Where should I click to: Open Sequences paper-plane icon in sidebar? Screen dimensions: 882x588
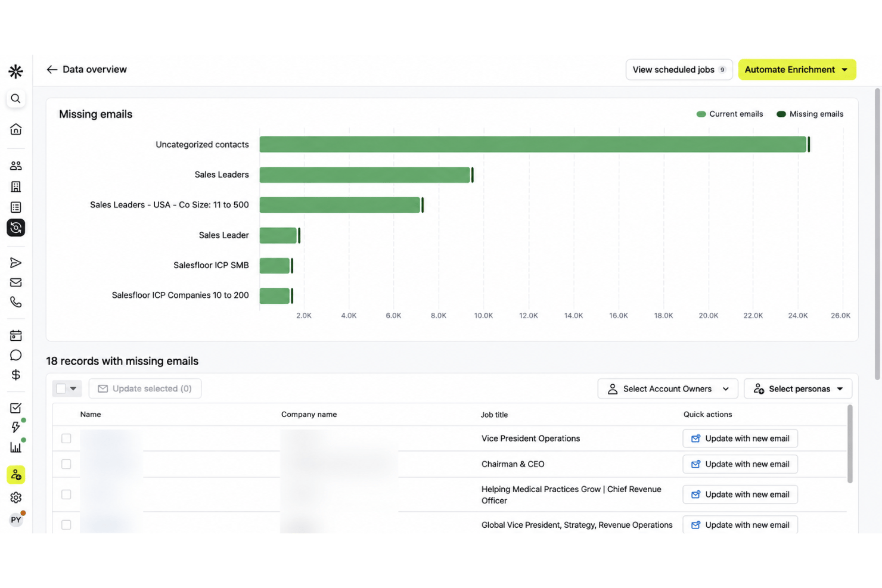(15, 263)
